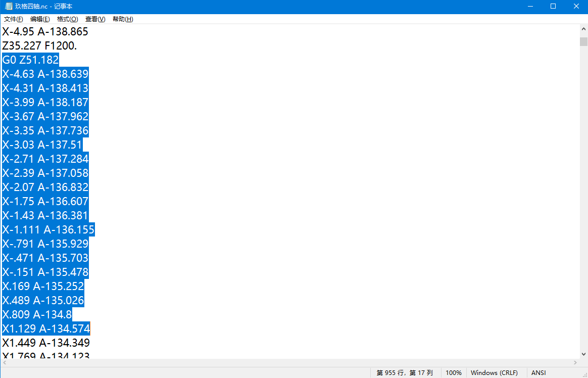Click line X-4.63 A-138.639
Viewport: 588px width, 378px height.
click(x=45, y=74)
